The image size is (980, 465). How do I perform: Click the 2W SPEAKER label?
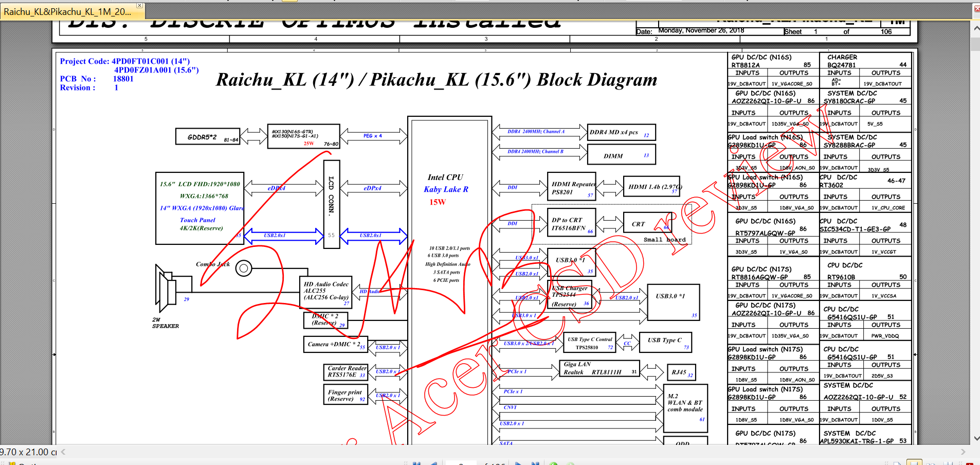(166, 323)
